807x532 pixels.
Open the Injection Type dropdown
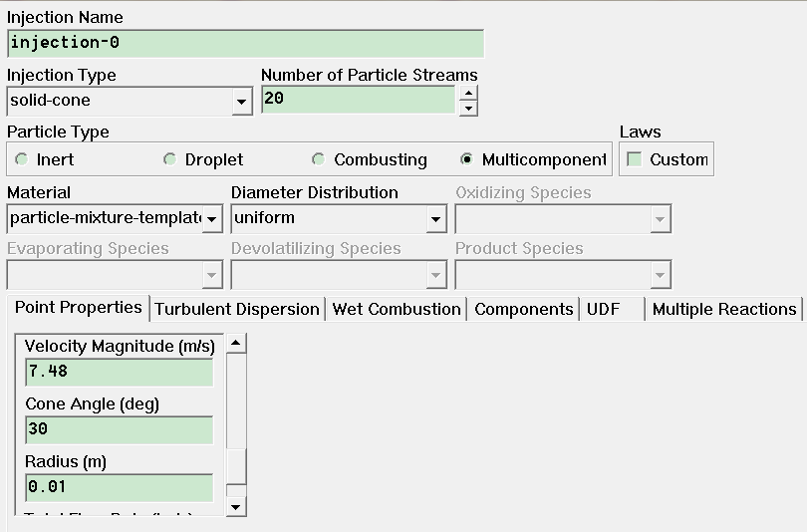click(x=241, y=102)
